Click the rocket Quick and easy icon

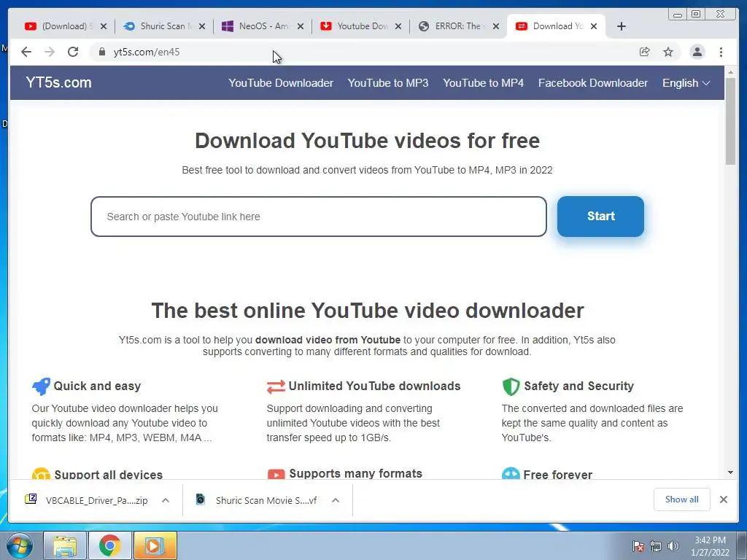41,386
